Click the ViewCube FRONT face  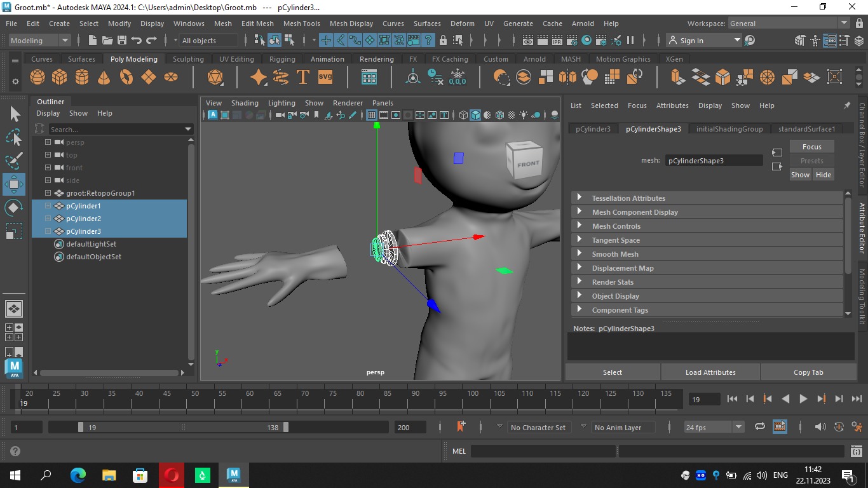pyautogui.click(x=527, y=164)
